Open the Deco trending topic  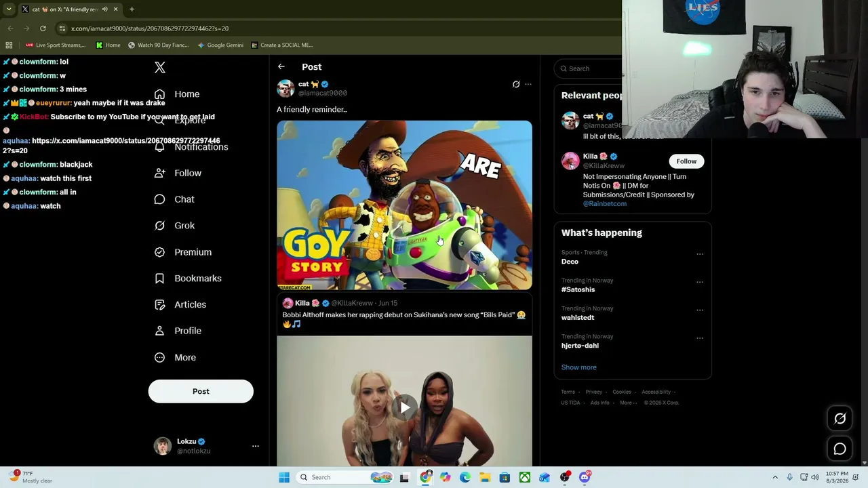[570, 262]
